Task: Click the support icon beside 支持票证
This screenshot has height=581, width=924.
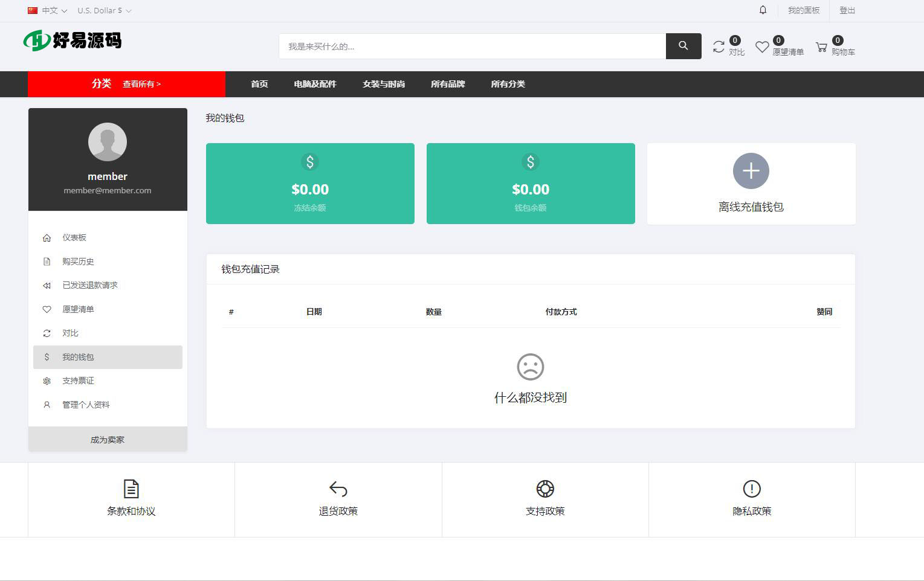Action: click(47, 381)
